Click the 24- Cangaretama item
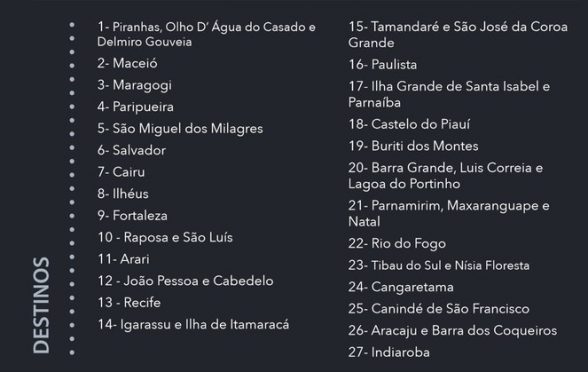The width and height of the screenshot is (588, 372). 400,287
